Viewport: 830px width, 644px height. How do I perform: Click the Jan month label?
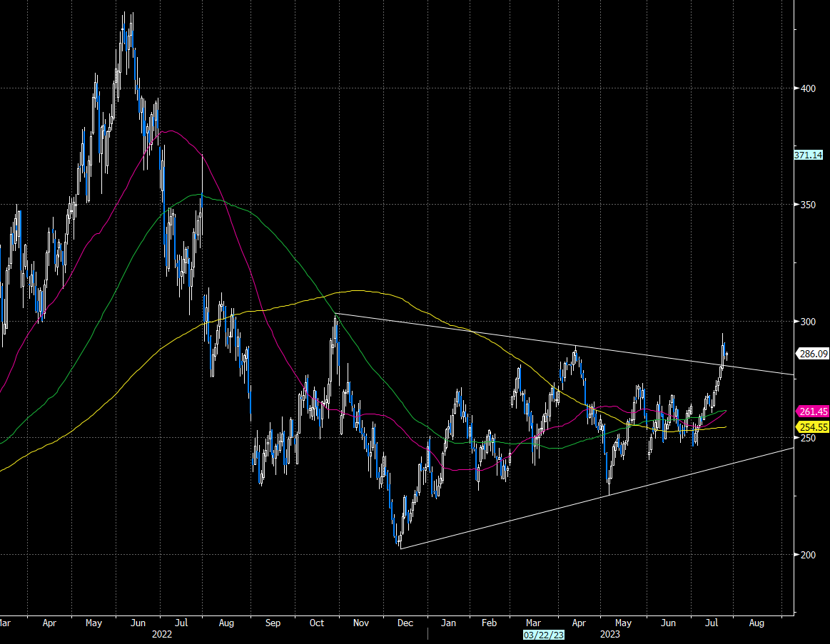point(448,623)
